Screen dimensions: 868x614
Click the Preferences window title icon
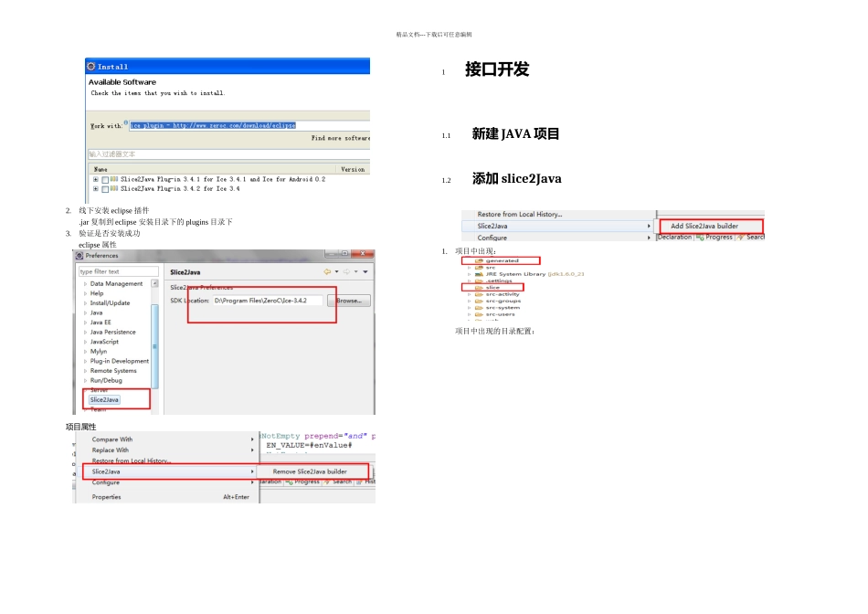pyautogui.click(x=79, y=256)
